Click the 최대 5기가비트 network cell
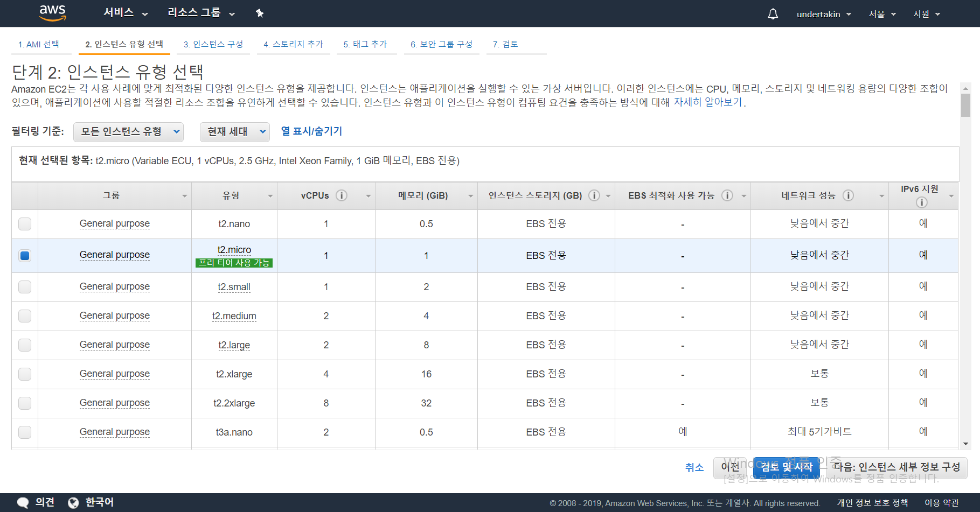Viewport: 980px width, 512px height. click(x=819, y=432)
